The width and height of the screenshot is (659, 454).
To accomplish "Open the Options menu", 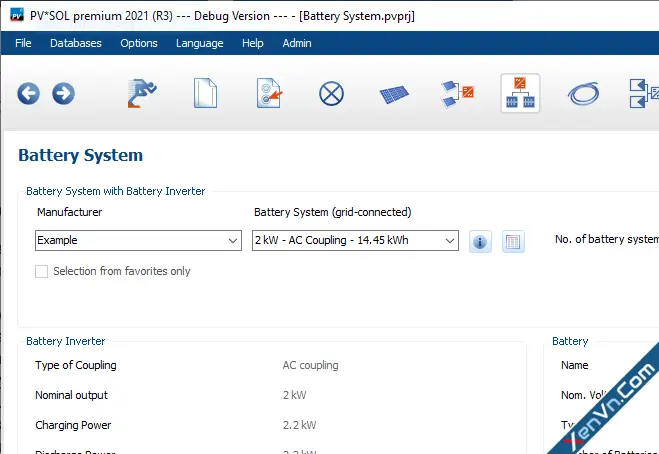I will tap(139, 43).
